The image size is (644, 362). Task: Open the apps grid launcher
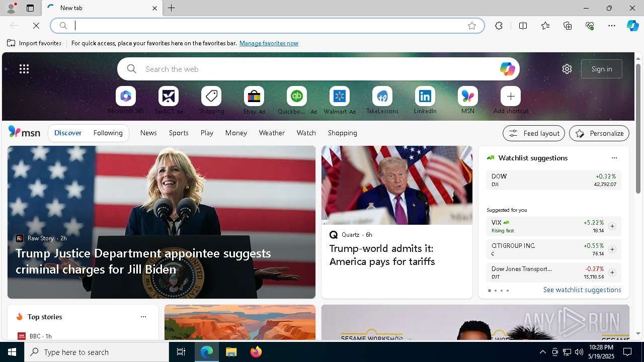(x=24, y=69)
